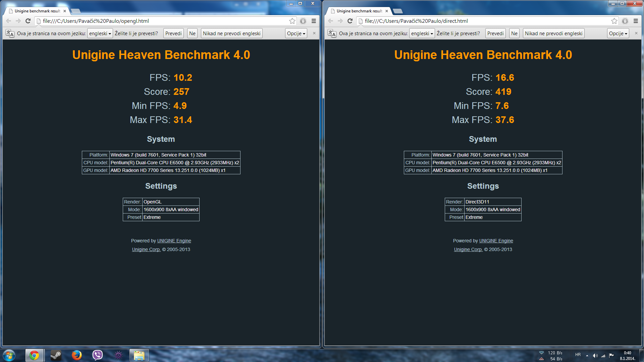
Task: Click the Score value 257
Action: (x=181, y=92)
